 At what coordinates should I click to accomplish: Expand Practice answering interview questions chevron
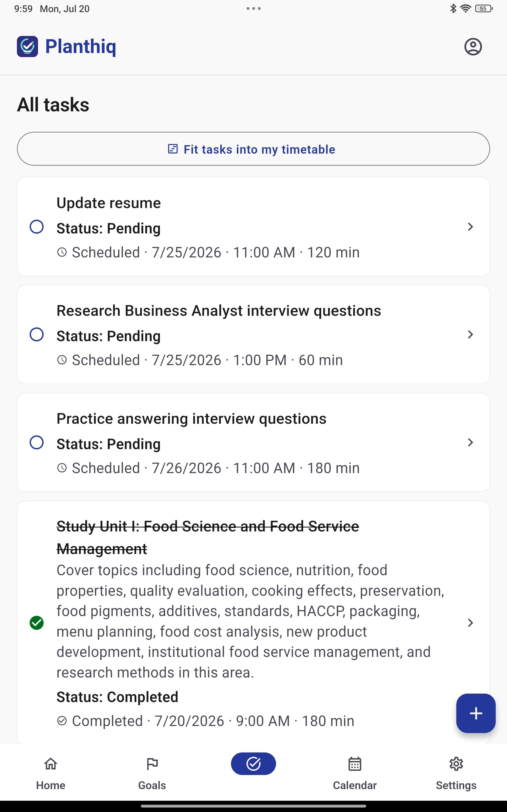coord(470,442)
